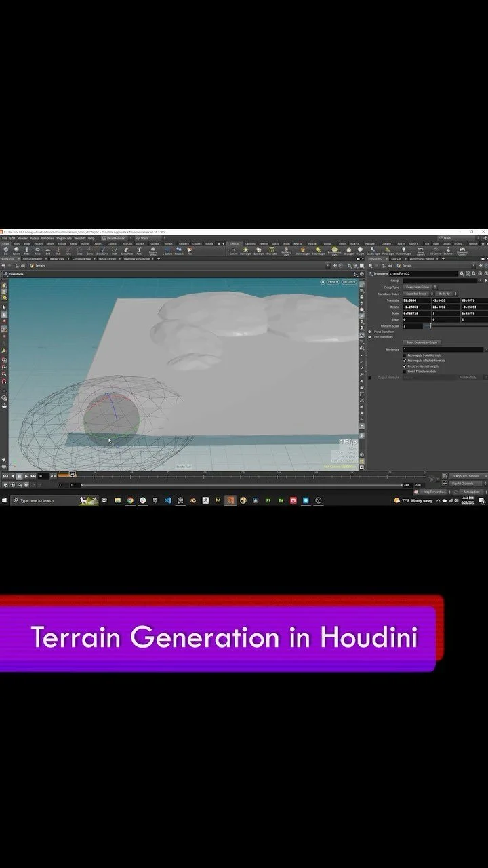Open the File menu
The image size is (488, 868).
pos(5,239)
